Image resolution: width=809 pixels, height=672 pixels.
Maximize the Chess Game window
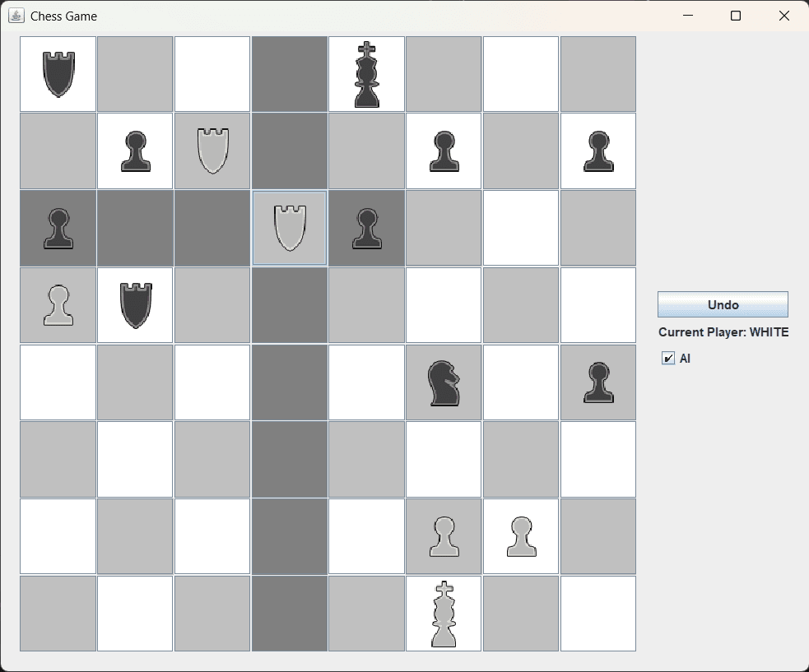click(x=736, y=16)
